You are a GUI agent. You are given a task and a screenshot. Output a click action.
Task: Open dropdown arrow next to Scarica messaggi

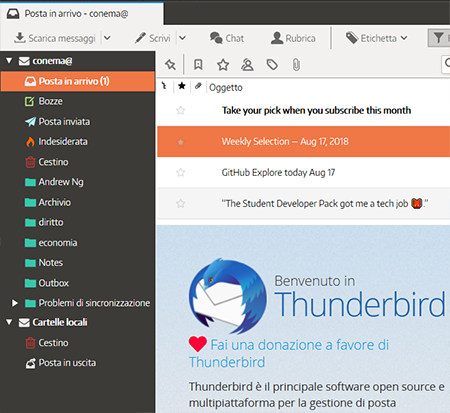click(107, 38)
